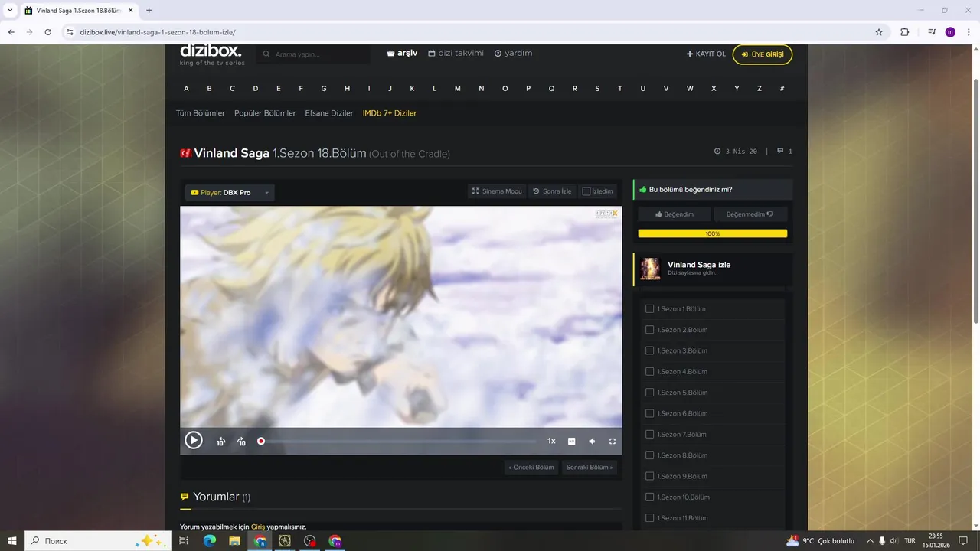Go to Önceki Bölüm

531,467
